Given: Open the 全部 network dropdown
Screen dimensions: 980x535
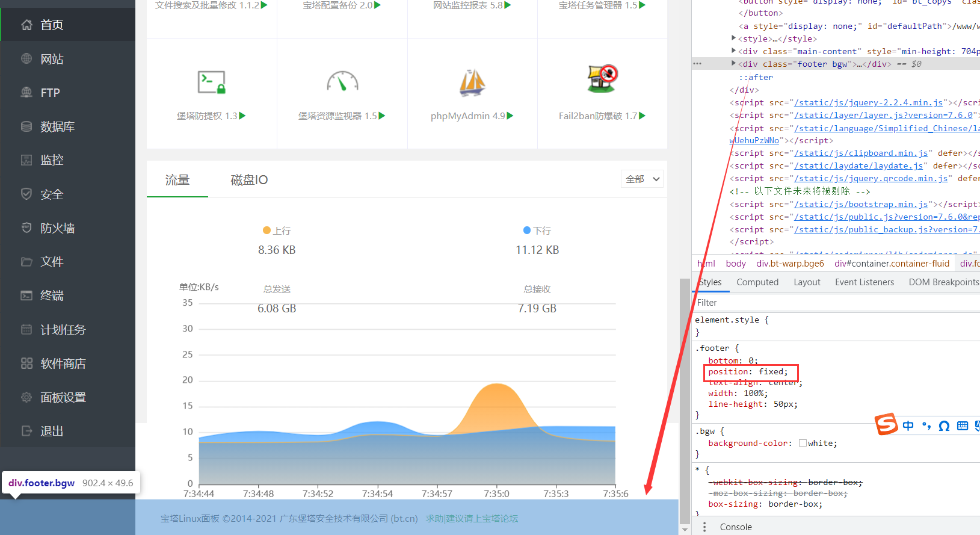Looking at the screenshot, I should [x=643, y=179].
